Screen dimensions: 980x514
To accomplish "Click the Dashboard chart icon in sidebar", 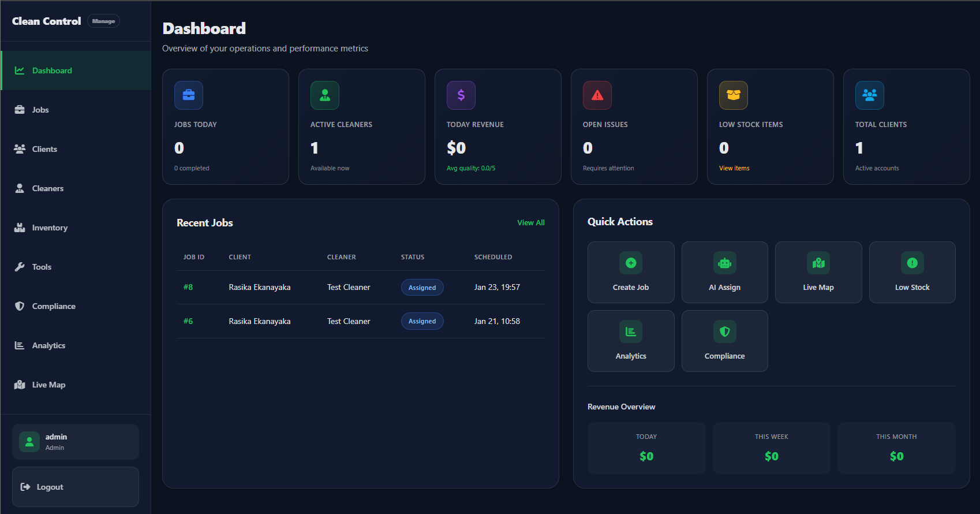I will pyautogui.click(x=20, y=70).
